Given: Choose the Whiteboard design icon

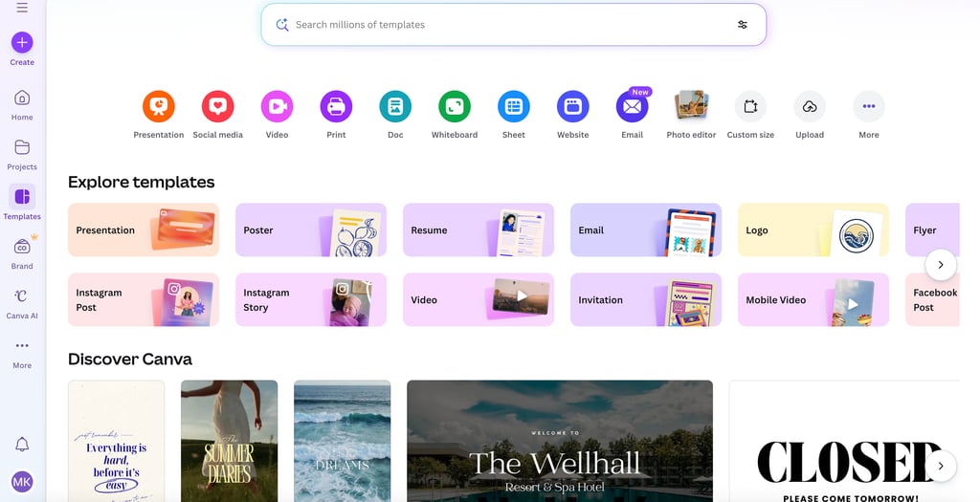Looking at the screenshot, I should click(455, 106).
